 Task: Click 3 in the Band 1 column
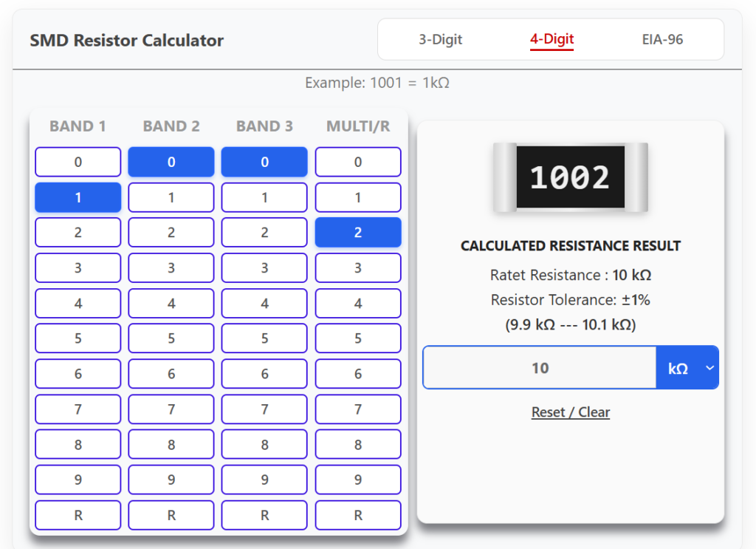78,267
